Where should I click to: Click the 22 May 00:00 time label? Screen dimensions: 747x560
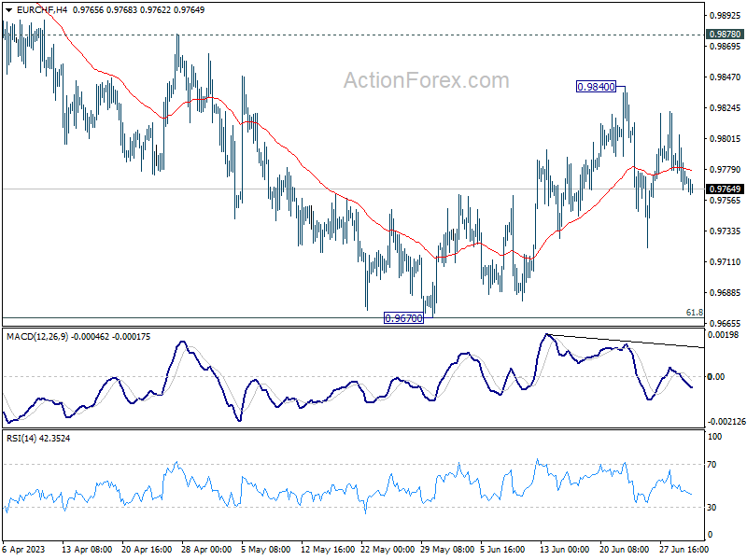tap(388, 549)
